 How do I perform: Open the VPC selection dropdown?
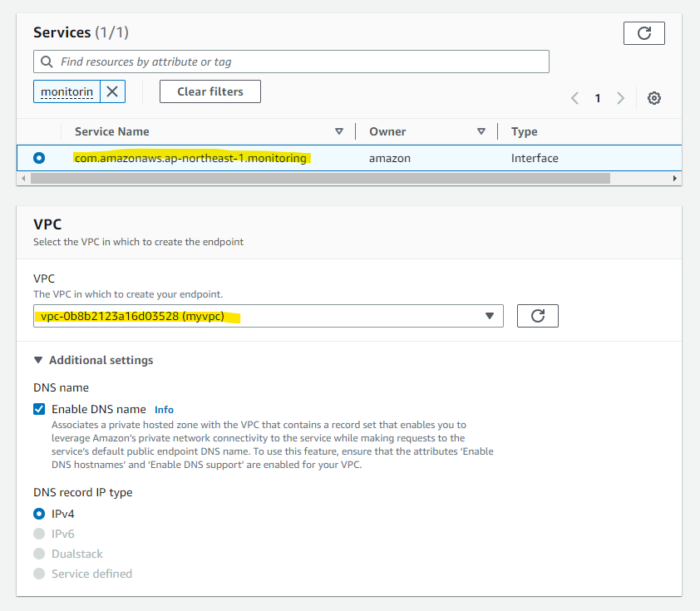click(x=269, y=316)
